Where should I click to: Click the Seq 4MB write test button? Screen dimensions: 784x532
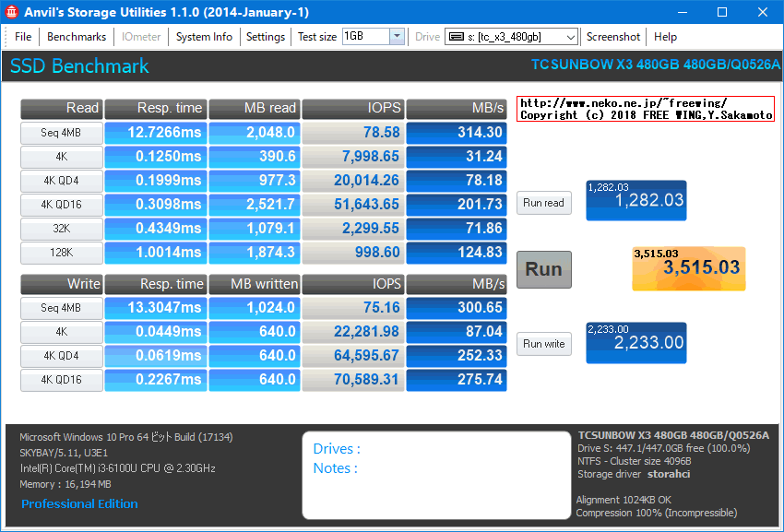click(x=62, y=308)
